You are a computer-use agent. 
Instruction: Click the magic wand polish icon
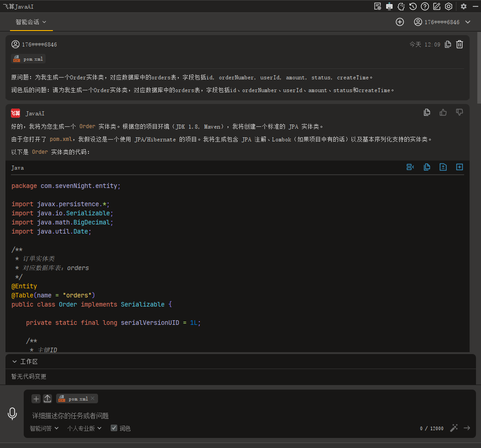click(454, 428)
